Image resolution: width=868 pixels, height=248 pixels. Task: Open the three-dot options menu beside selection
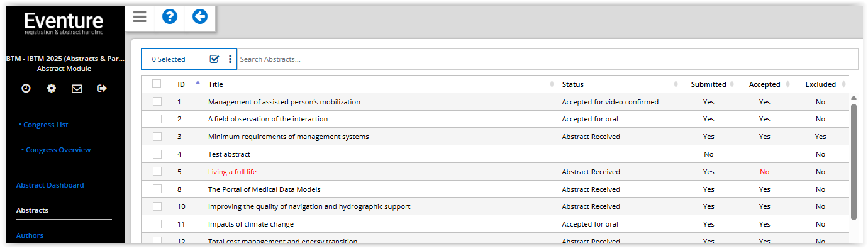(230, 59)
